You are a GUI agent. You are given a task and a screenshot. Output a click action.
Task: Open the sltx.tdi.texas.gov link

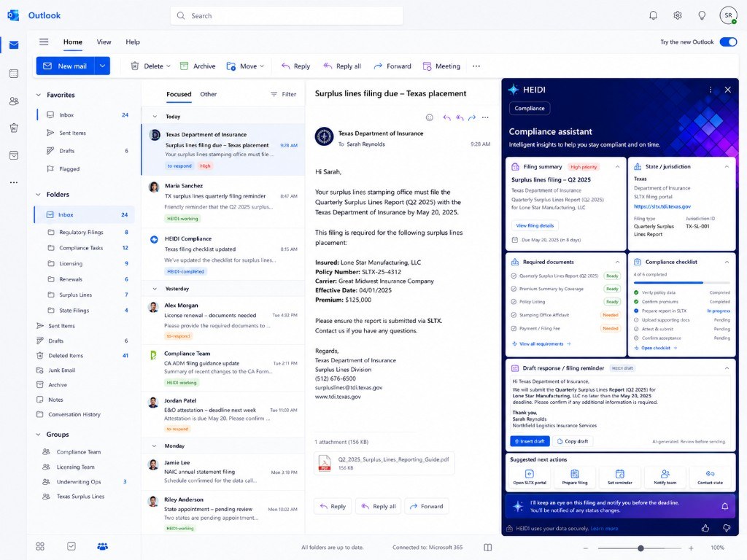tap(662, 206)
